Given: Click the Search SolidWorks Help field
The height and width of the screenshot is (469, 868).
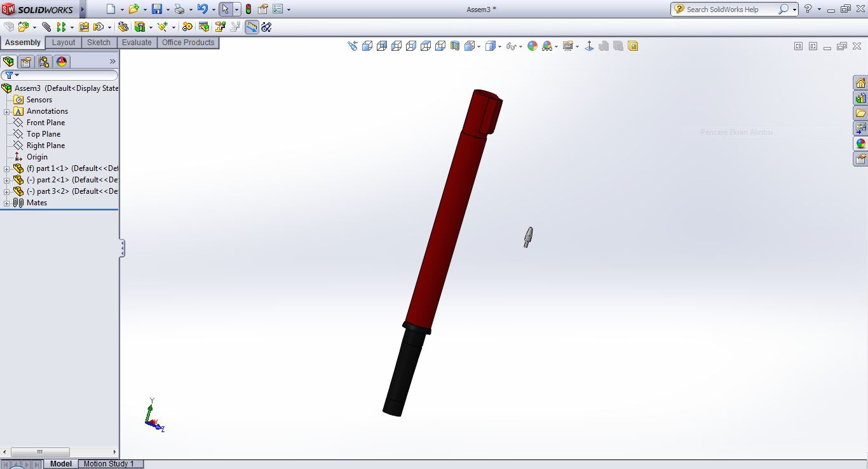Looking at the screenshot, I should tap(730, 9).
